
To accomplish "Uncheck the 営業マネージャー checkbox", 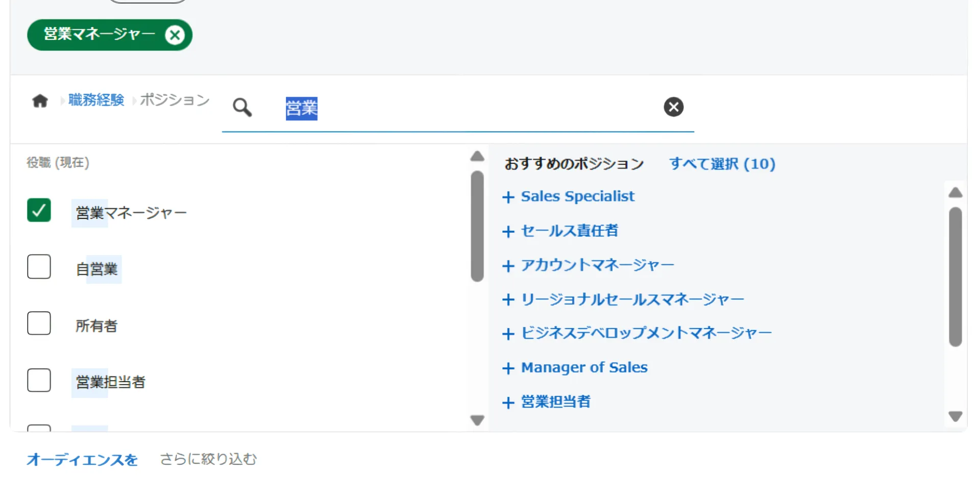I will click(x=39, y=210).
